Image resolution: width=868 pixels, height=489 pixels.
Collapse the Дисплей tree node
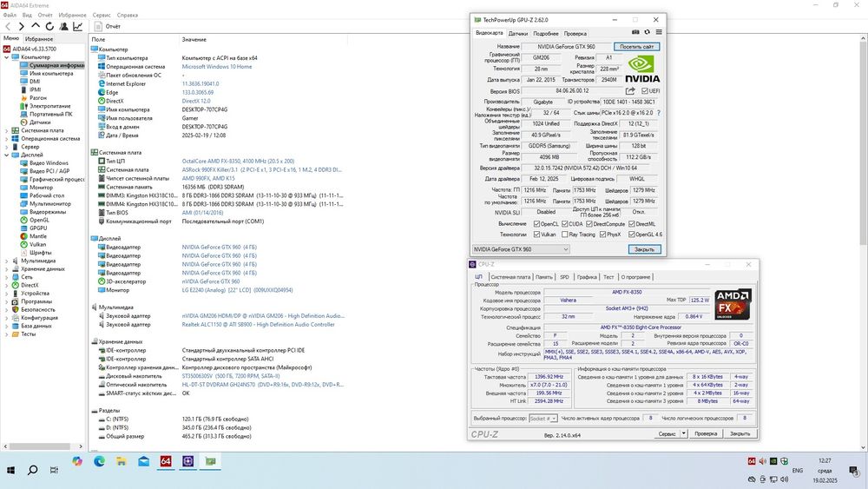pos(7,155)
